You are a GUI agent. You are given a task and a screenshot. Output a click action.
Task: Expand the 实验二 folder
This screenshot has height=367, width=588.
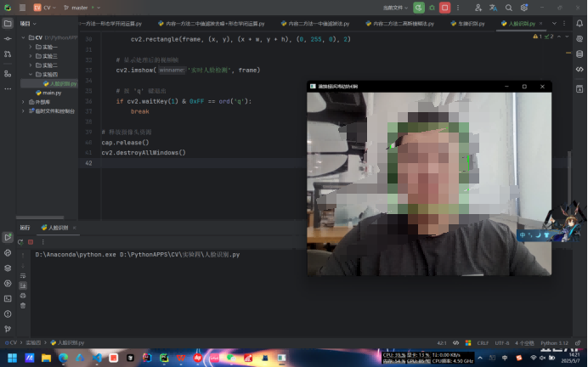click(x=31, y=65)
